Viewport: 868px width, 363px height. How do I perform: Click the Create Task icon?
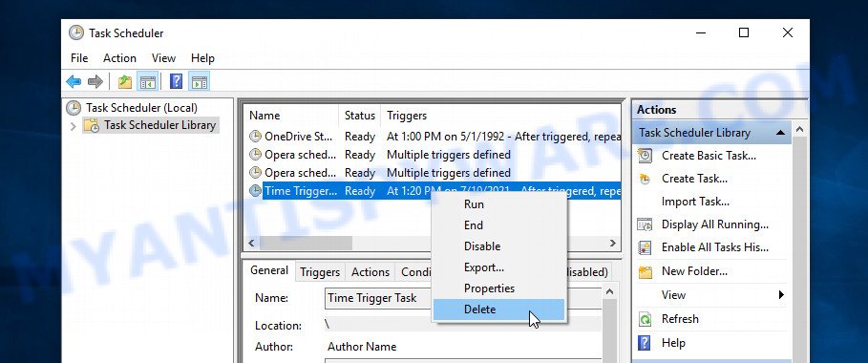click(645, 179)
